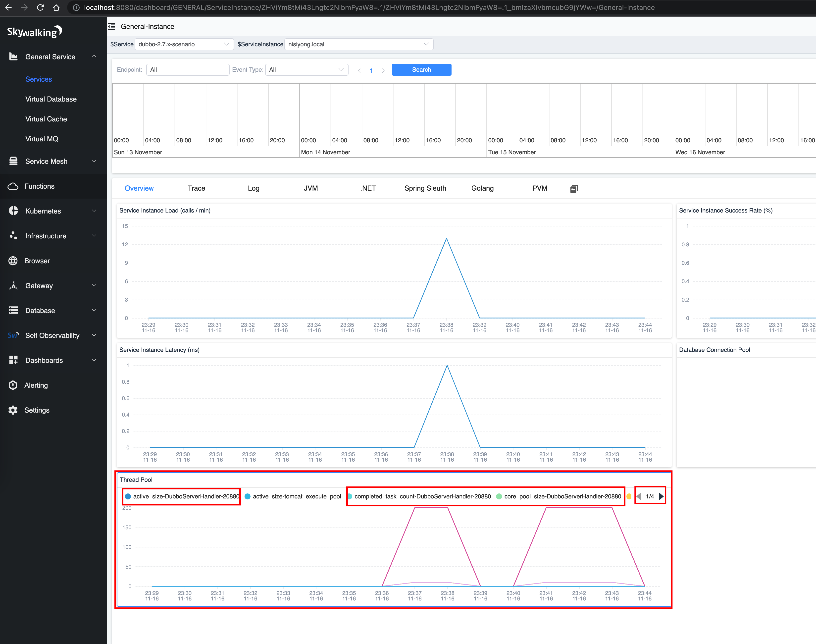Switch to the Trace tab
This screenshot has width=816, height=644.
(196, 188)
